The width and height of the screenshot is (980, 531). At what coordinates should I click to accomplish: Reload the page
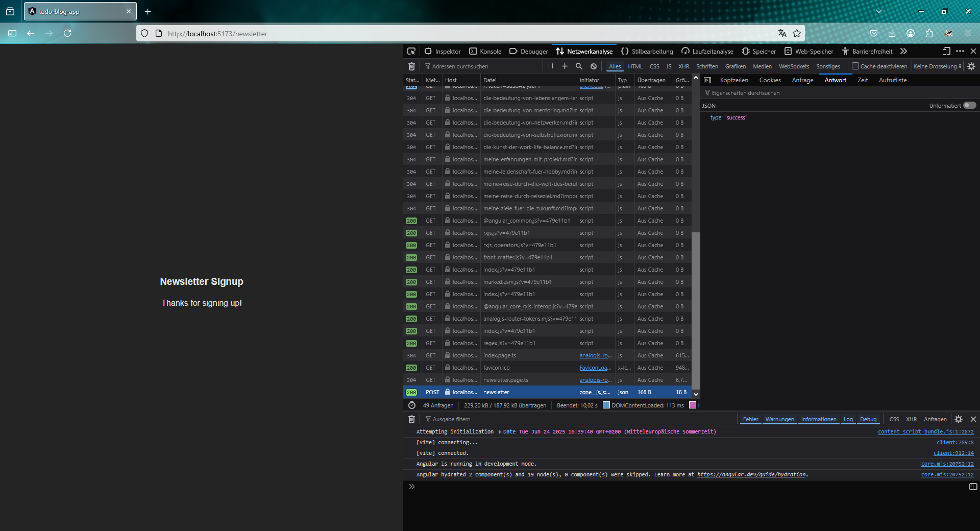click(x=67, y=33)
